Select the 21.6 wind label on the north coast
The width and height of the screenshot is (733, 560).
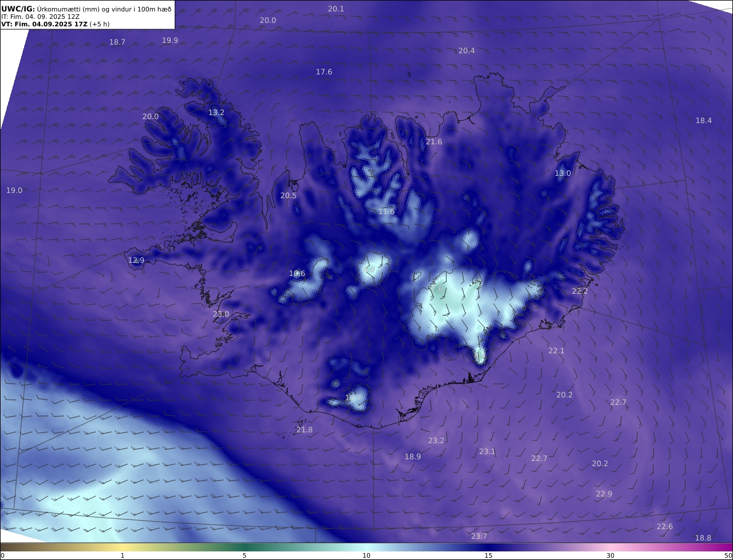pos(434,141)
